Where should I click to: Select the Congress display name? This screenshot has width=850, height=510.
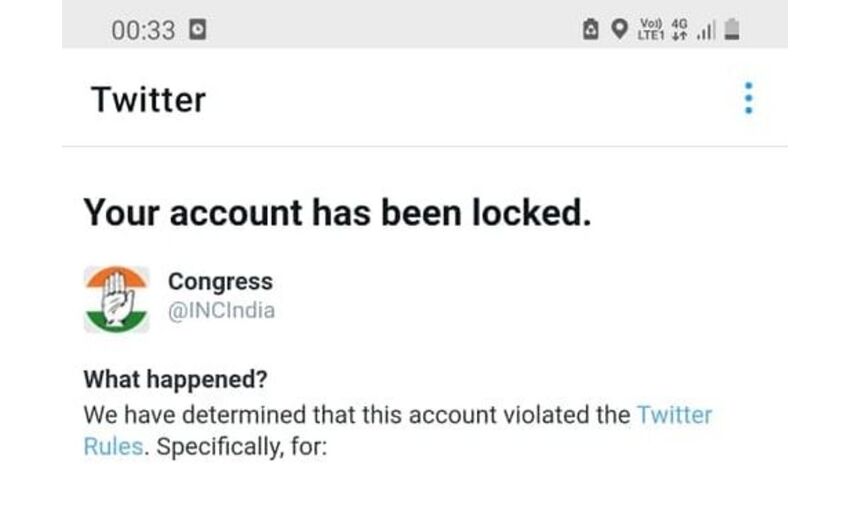point(220,282)
